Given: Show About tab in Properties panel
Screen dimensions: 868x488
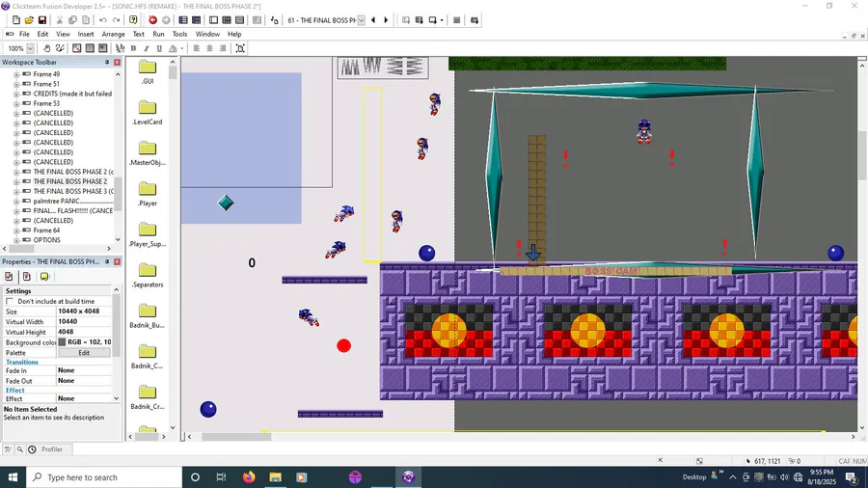Looking at the screenshot, I should [44, 276].
